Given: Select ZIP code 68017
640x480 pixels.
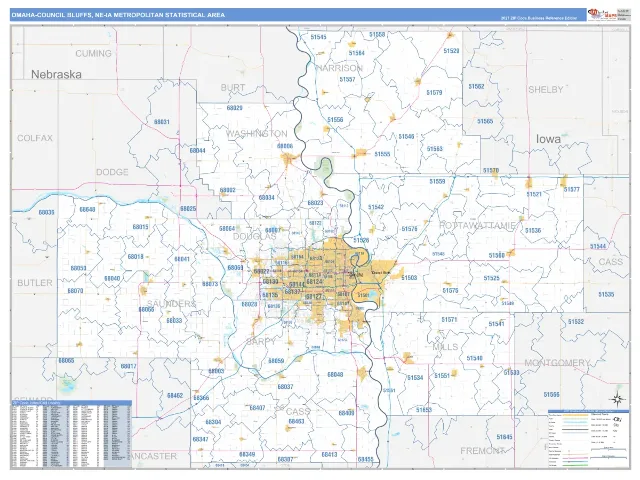Looking at the screenshot, I should [129, 367].
